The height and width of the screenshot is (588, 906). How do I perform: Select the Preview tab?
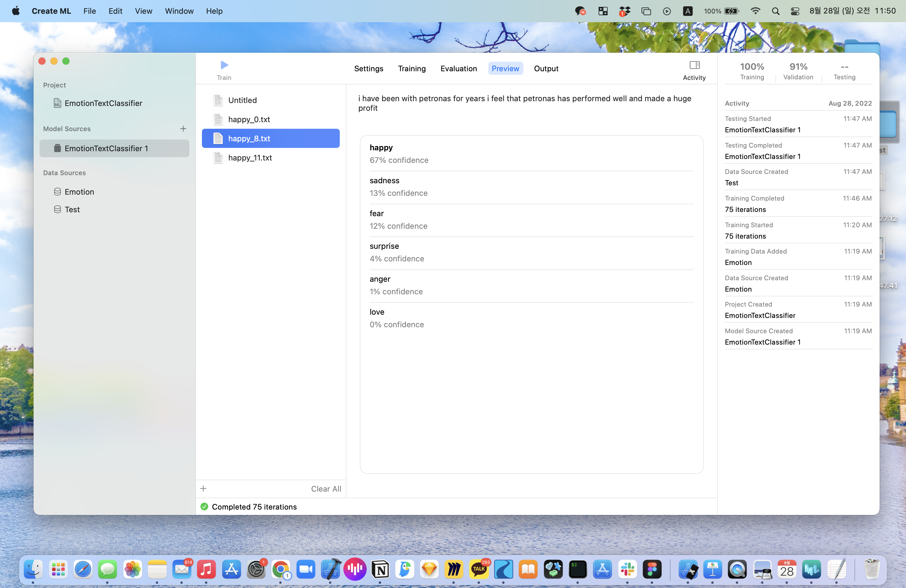[x=505, y=69]
